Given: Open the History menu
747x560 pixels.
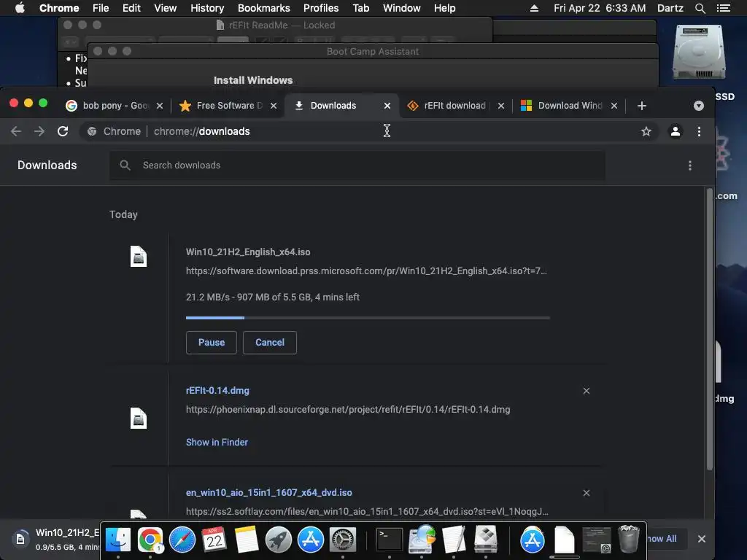Looking at the screenshot, I should [207, 8].
